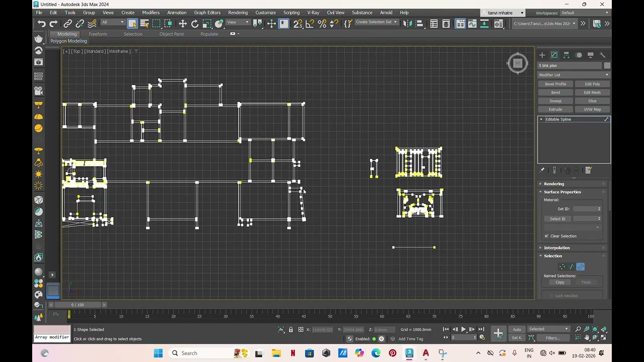Collapse the Surface Properties rollout
The image size is (644, 362).
pyautogui.click(x=562, y=192)
